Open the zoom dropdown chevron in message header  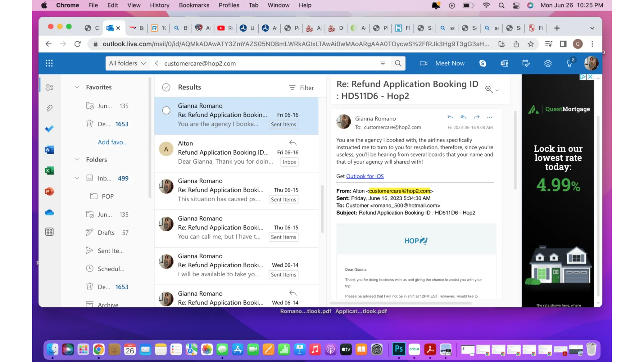[x=497, y=90]
